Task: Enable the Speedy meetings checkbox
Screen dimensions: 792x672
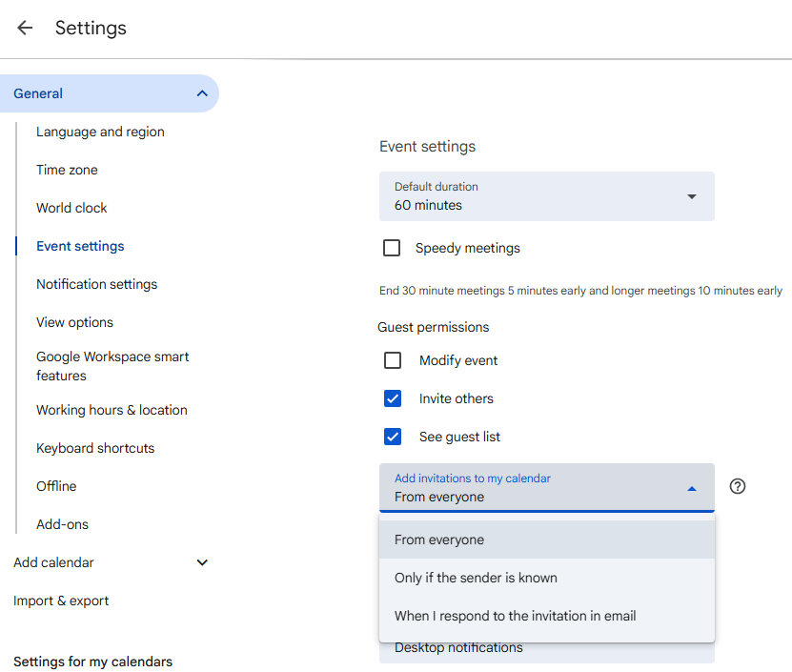Action: tap(392, 248)
